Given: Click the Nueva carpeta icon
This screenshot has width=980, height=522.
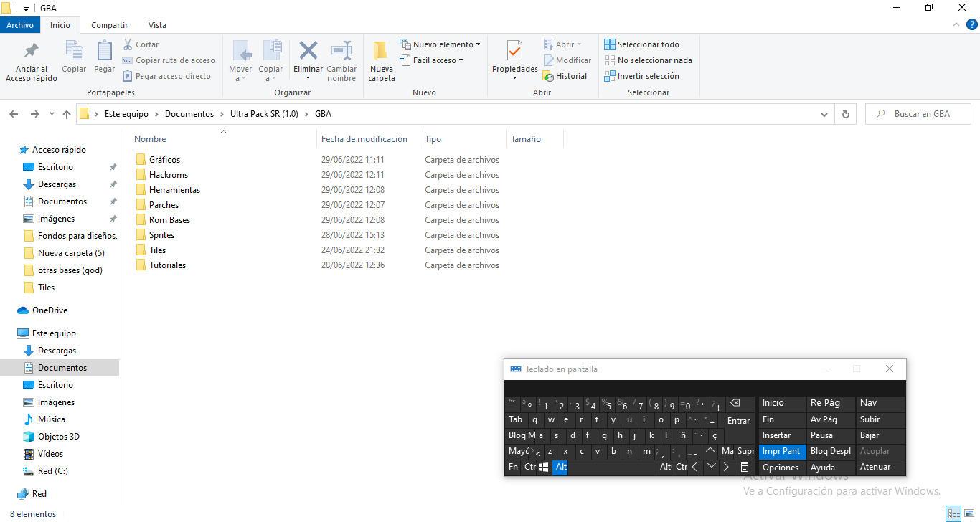Looking at the screenshot, I should 381,52.
